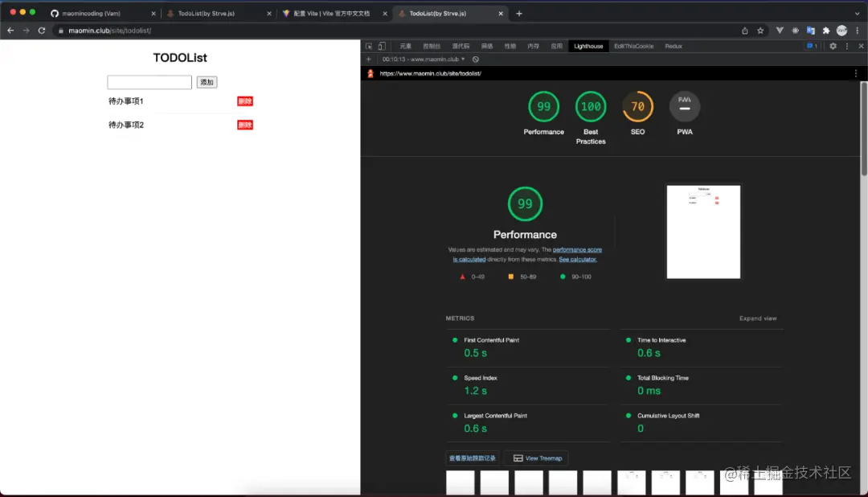Switch to the 网络 DevTools tab
Screen dimensions: 868x497
pos(487,46)
